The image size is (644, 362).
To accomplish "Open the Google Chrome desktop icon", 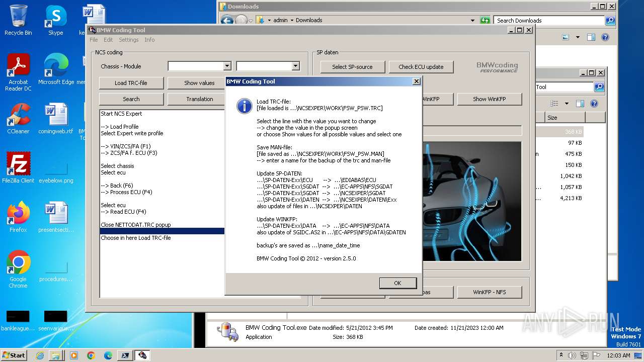I will tap(18, 269).
